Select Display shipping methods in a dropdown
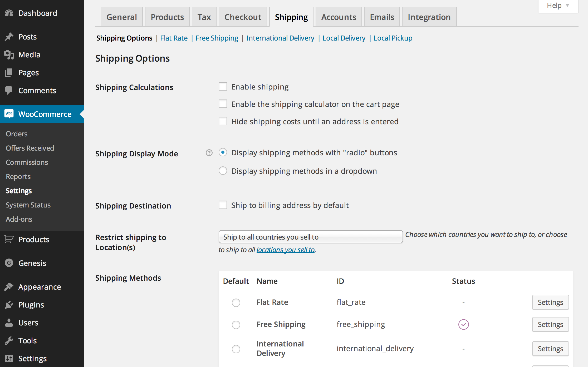 (223, 171)
